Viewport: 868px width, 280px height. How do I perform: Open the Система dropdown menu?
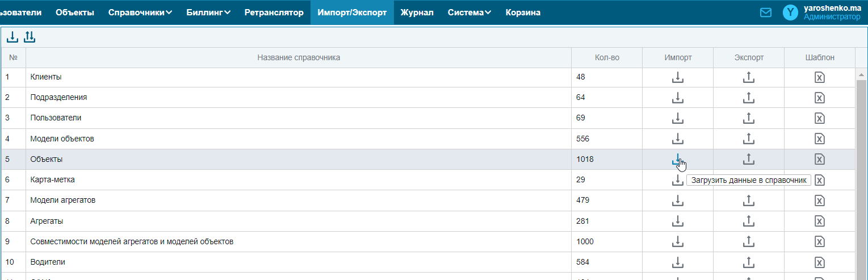pyautogui.click(x=469, y=12)
